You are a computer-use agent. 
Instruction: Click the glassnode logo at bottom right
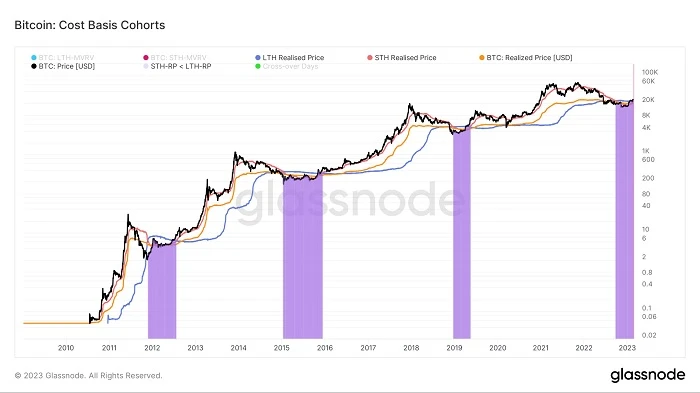point(647,375)
